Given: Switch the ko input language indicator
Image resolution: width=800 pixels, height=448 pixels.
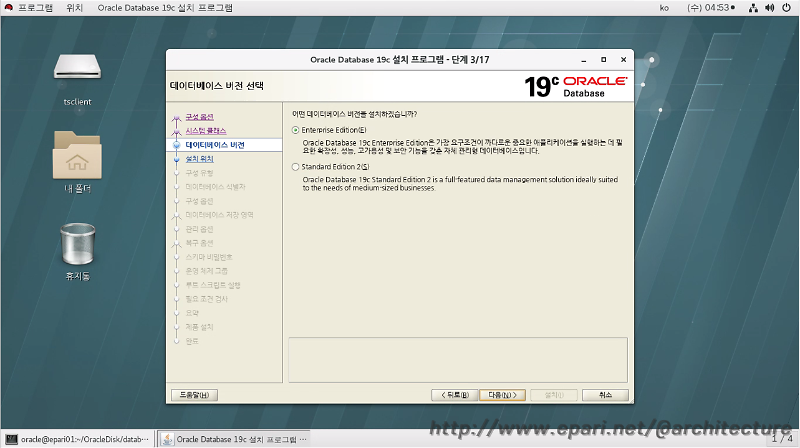Looking at the screenshot, I should click(x=664, y=8).
